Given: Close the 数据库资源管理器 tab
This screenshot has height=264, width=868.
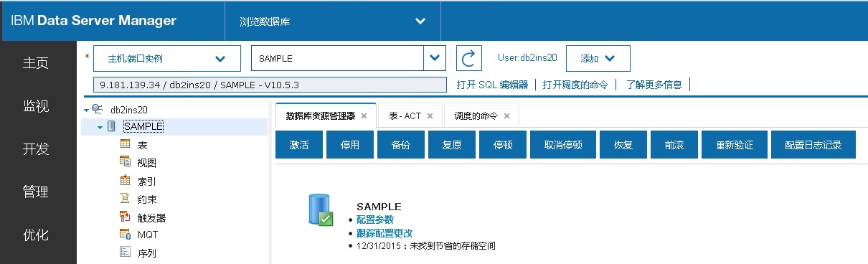Looking at the screenshot, I should [364, 115].
